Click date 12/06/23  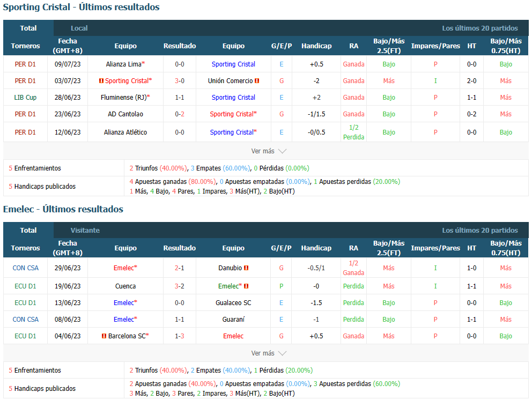pyautogui.click(x=68, y=132)
